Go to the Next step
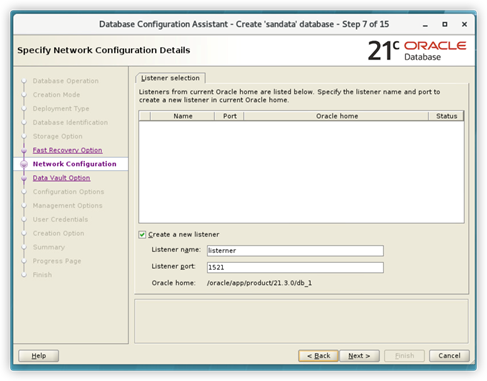The width and height of the screenshot is (487, 381). point(359,356)
